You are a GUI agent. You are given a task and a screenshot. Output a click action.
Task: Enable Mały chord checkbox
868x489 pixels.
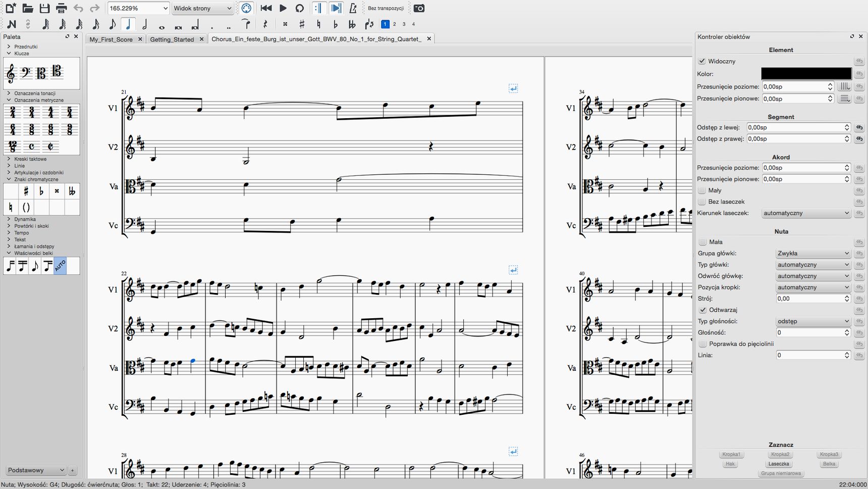pos(702,190)
